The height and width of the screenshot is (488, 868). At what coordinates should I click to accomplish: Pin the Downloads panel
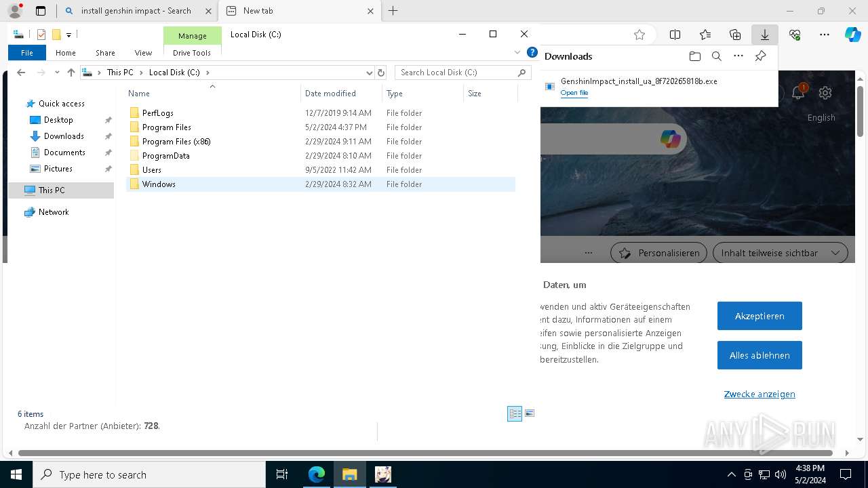coord(760,56)
